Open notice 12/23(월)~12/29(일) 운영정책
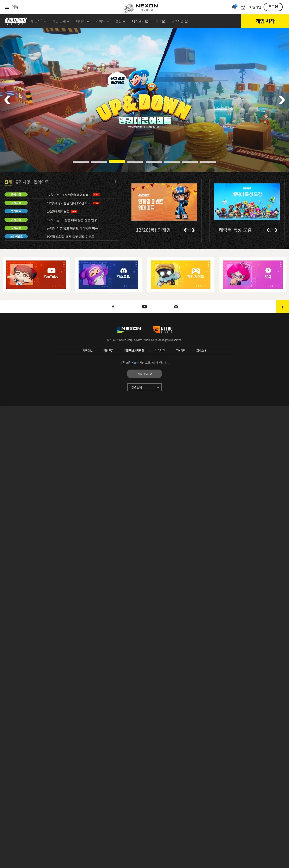The image size is (289, 868). pos(69,195)
